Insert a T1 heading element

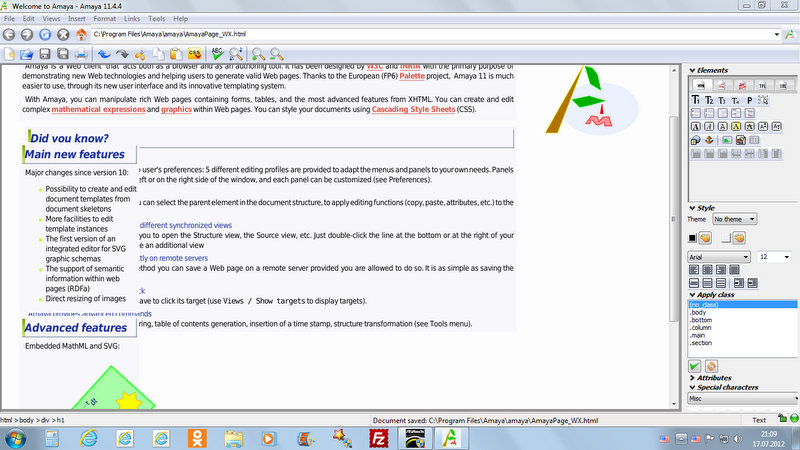(695, 100)
